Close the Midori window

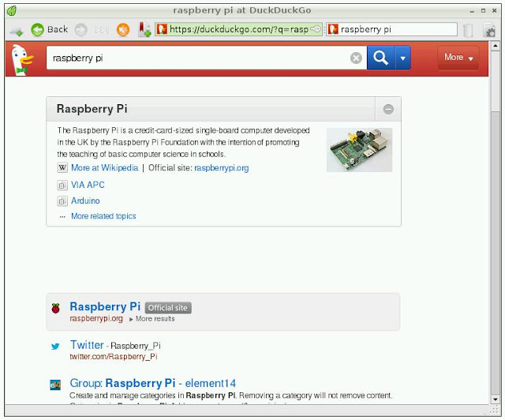click(495, 10)
